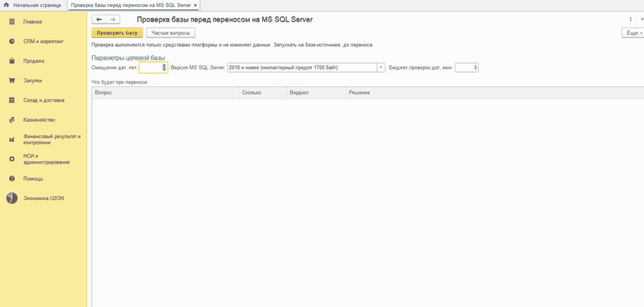The height and width of the screenshot is (307, 644).
Task: Click the Решение column header
Action: pos(495,93)
